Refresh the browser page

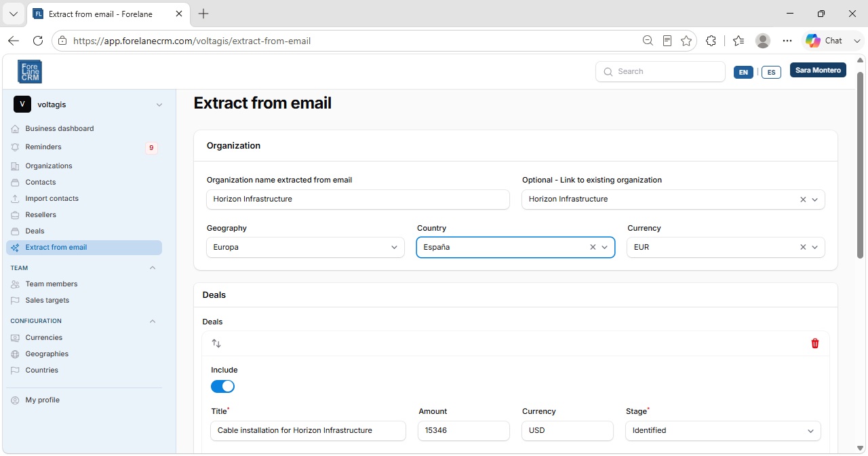(38, 41)
